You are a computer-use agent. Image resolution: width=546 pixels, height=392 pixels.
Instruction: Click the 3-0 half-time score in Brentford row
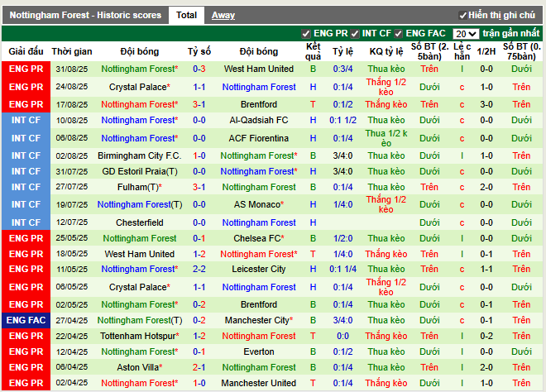click(x=486, y=104)
